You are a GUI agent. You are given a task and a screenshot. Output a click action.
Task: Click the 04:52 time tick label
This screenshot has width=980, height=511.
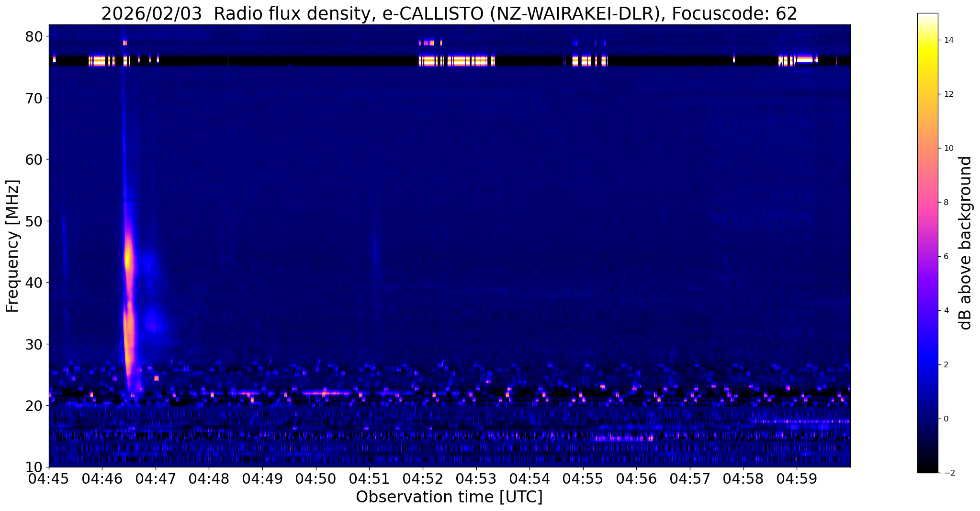tap(422, 478)
